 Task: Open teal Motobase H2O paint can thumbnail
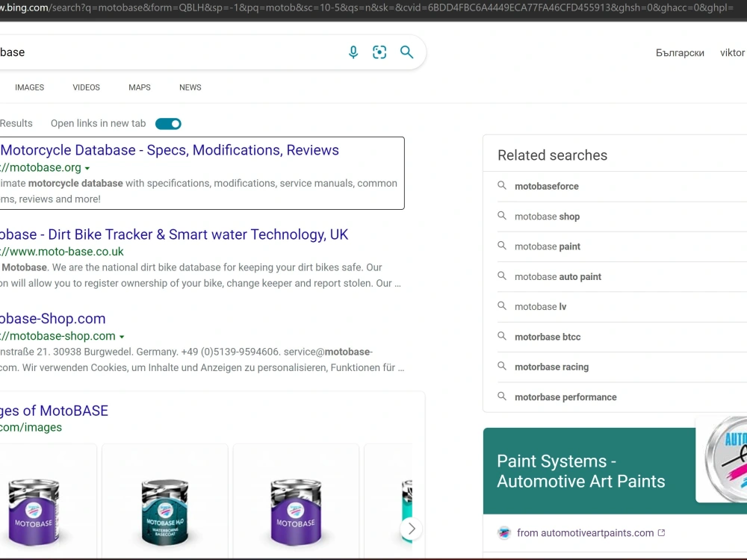coord(165,511)
